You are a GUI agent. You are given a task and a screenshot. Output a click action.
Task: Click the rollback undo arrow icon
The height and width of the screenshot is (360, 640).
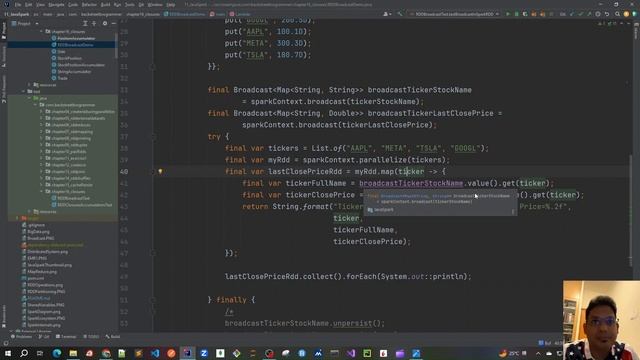pyautogui.click(x=607, y=14)
